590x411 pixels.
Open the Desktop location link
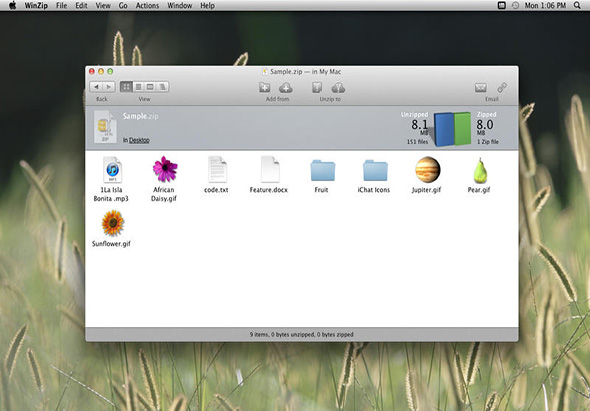tap(139, 140)
